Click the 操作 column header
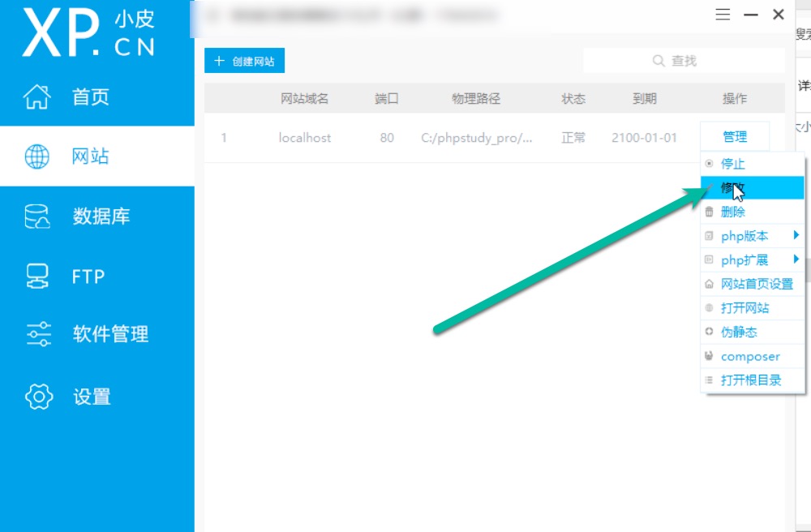This screenshot has width=811, height=532. [x=735, y=98]
